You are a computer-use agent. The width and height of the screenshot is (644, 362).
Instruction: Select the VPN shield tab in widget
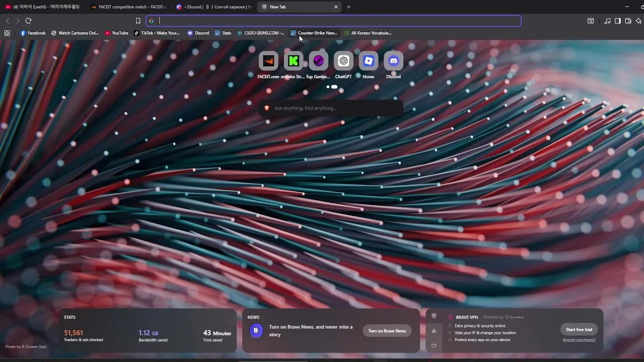(x=434, y=316)
